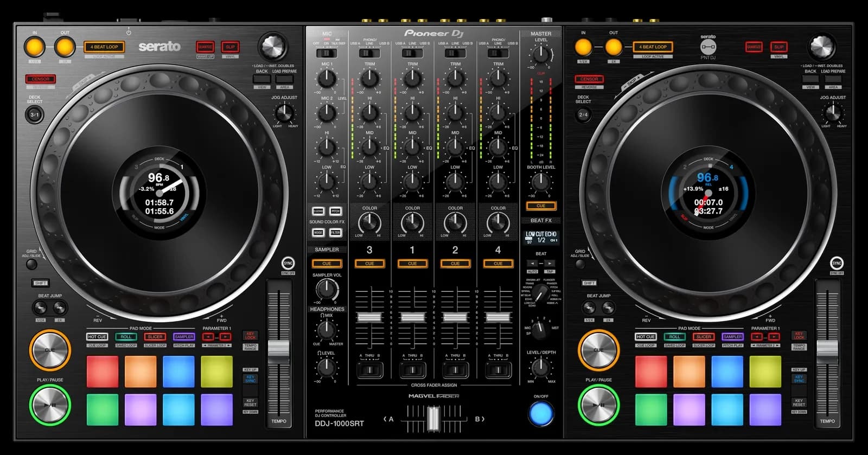Enable FILTER sound color FX
This screenshot has height=455, width=868.
[x=335, y=232]
